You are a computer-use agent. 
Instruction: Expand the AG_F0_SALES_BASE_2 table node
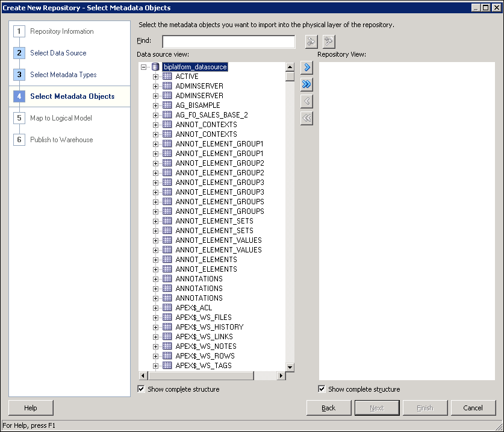pos(155,115)
